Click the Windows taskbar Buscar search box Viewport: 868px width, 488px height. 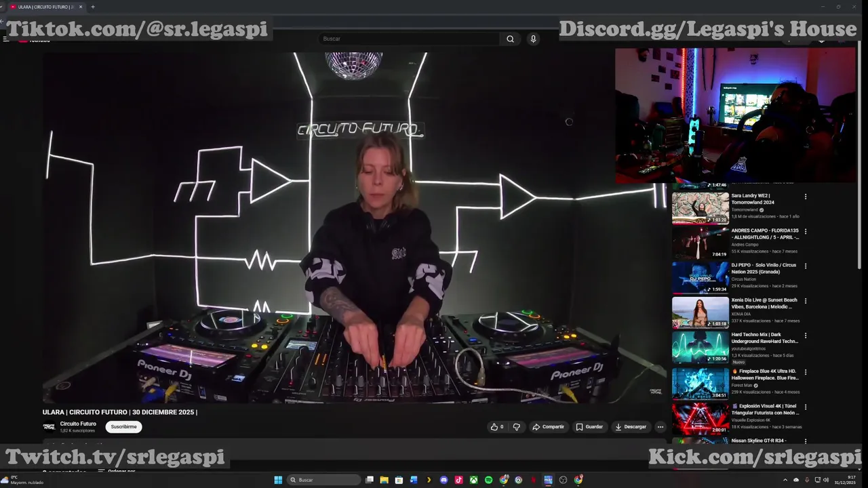point(324,480)
